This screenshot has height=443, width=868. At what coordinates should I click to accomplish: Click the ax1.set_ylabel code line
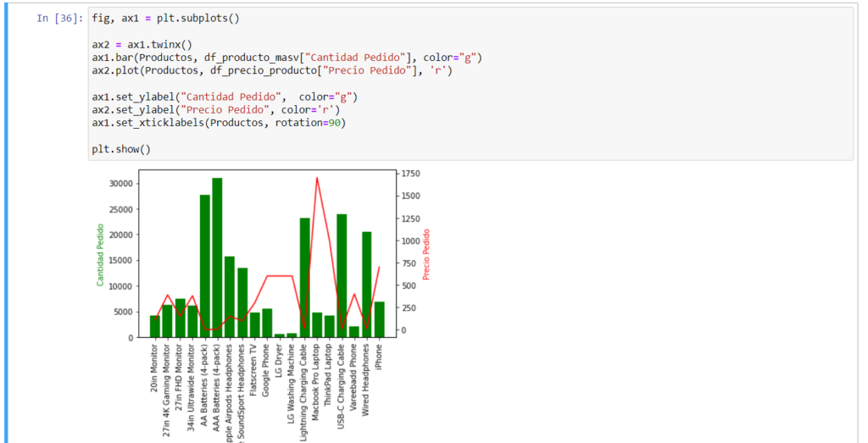pos(225,97)
